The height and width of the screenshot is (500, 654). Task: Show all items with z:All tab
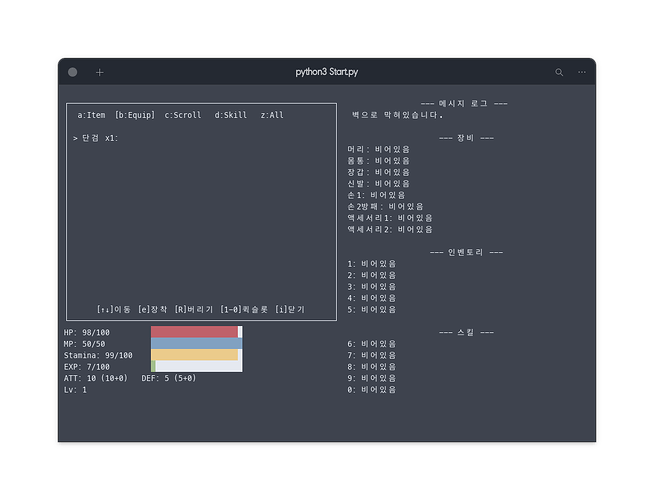pos(272,115)
